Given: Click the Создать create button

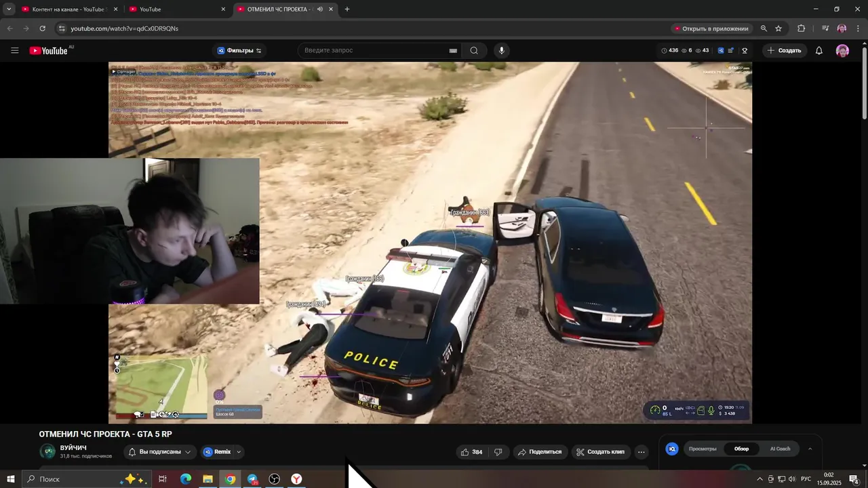Looking at the screenshot, I should coord(784,50).
